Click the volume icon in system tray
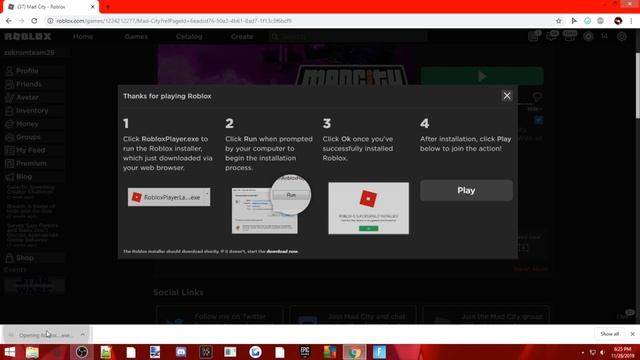This screenshot has height=360, width=640. (x=602, y=352)
